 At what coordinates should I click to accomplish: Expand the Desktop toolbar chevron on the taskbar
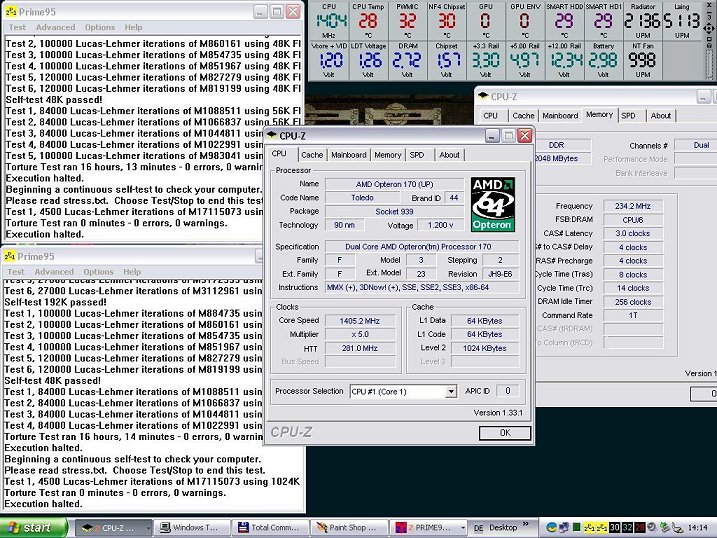tap(525, 524)
